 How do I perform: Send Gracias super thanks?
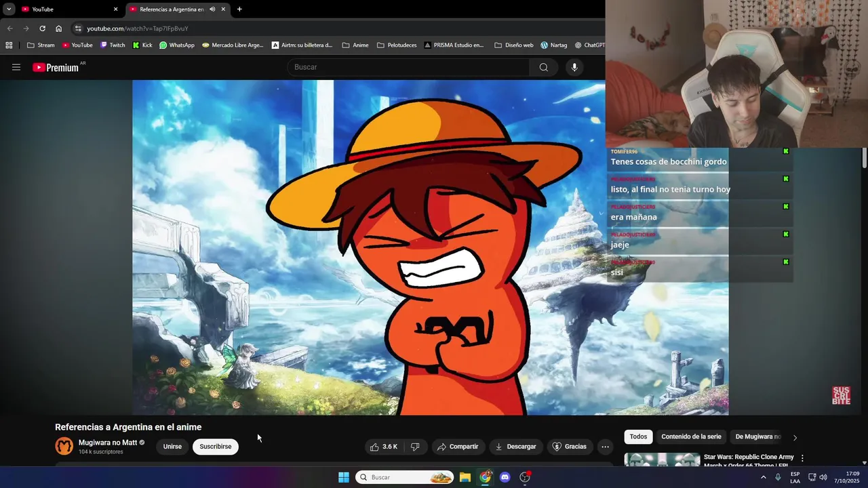(x=570, y=447)
